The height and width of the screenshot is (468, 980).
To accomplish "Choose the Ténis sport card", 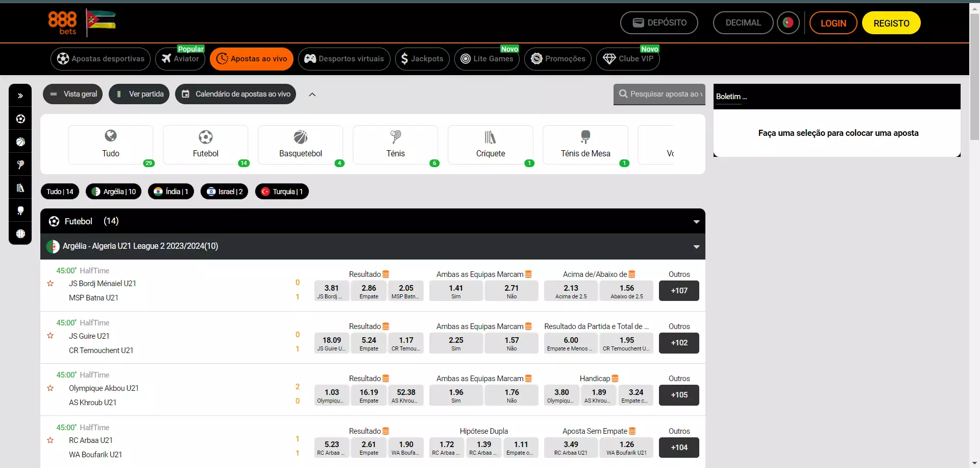I will point(395,145).
